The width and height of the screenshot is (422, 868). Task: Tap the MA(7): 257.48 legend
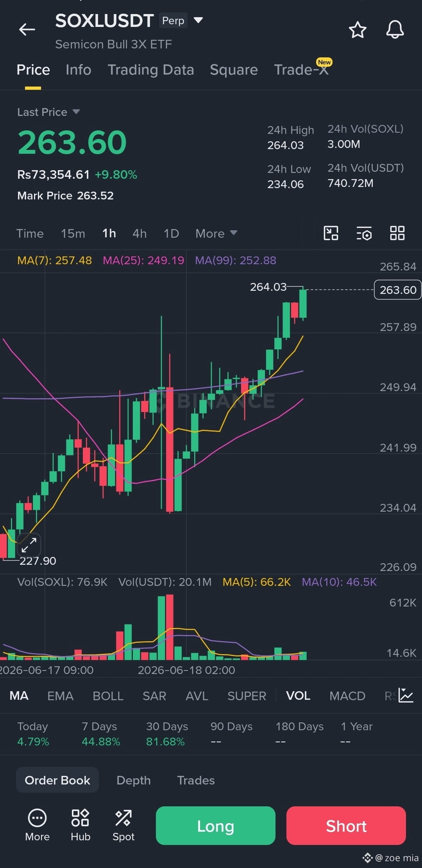tap(55, 260)
